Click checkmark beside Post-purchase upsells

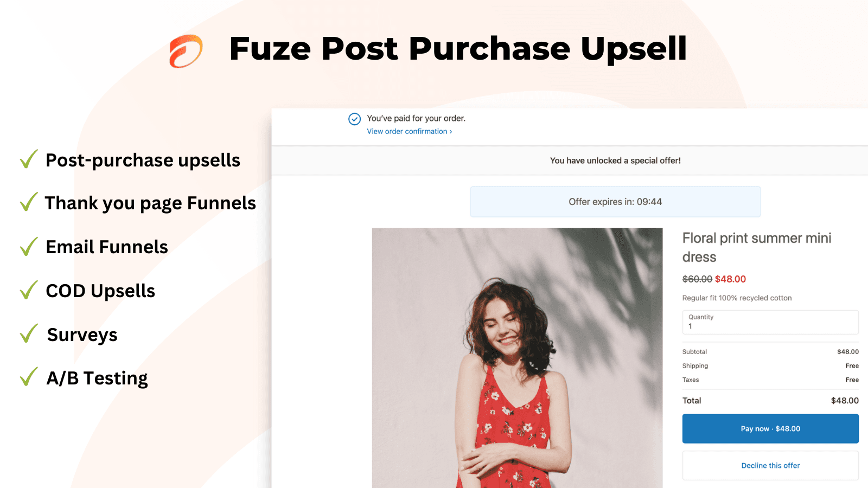pos(29,159)
